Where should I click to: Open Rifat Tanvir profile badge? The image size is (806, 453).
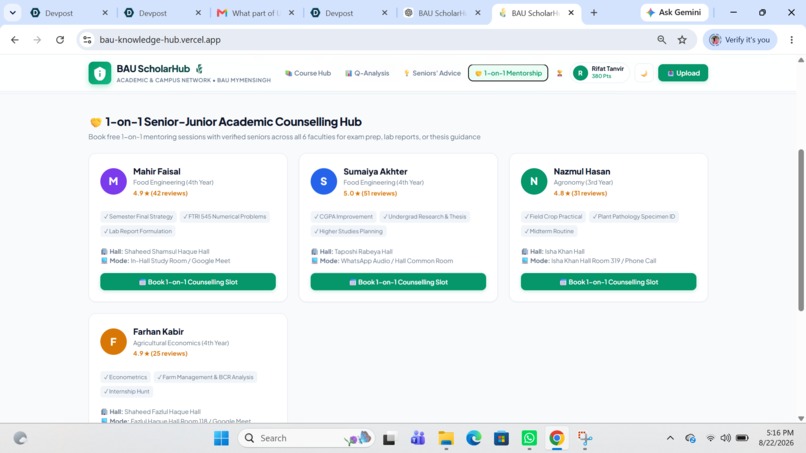(599, 73)
